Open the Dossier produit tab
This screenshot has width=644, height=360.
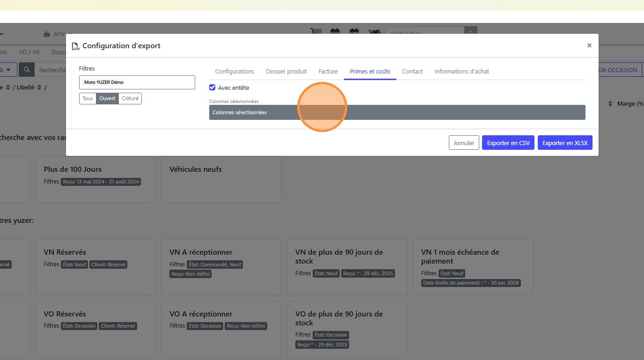pyautogui.click(x=286, y=72)
